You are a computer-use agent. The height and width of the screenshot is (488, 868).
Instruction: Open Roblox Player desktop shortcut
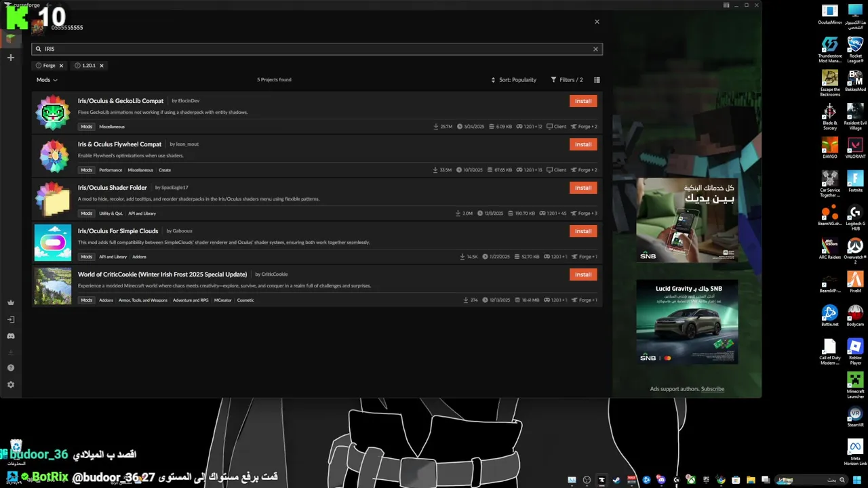click(x=855, y=351)
